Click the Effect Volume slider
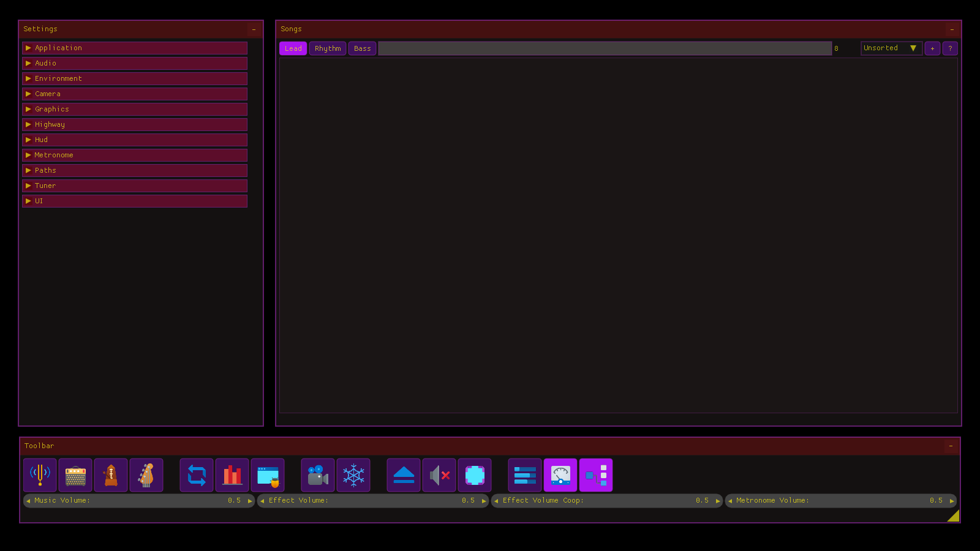Screen dimensions: 980x551 pyautogui.click(x=373, y=501)
